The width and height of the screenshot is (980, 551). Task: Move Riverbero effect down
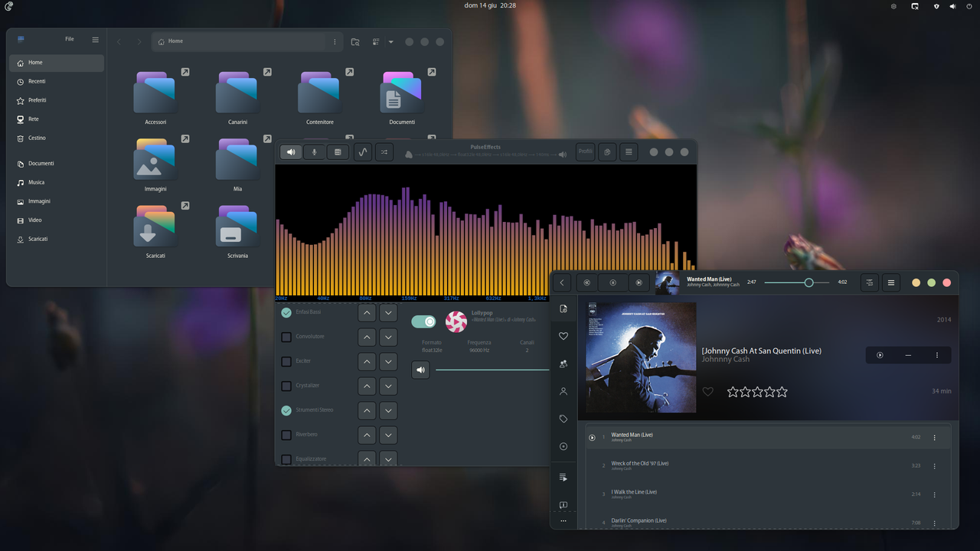tap(388, 435)
